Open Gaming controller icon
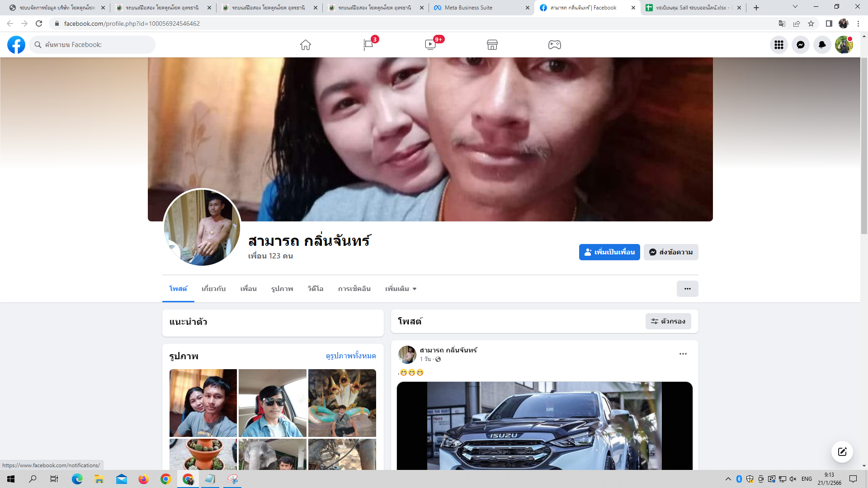This screenshot has height=488, width=868. point(555,45)
